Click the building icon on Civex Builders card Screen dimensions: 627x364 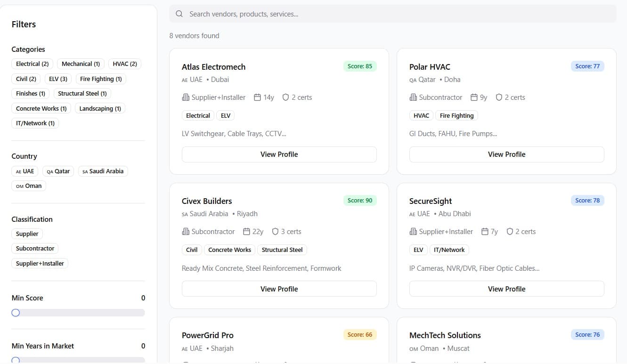pyautogui.click(x=186, y=232)
